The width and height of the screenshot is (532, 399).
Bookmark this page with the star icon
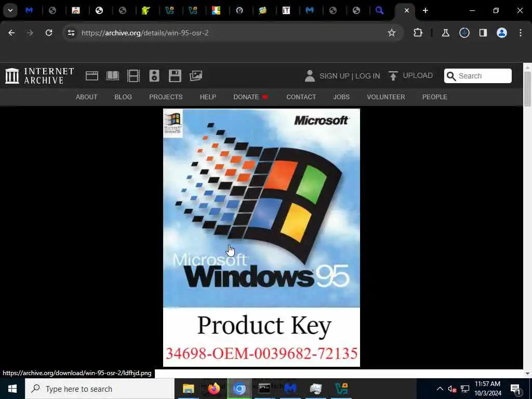392,33
